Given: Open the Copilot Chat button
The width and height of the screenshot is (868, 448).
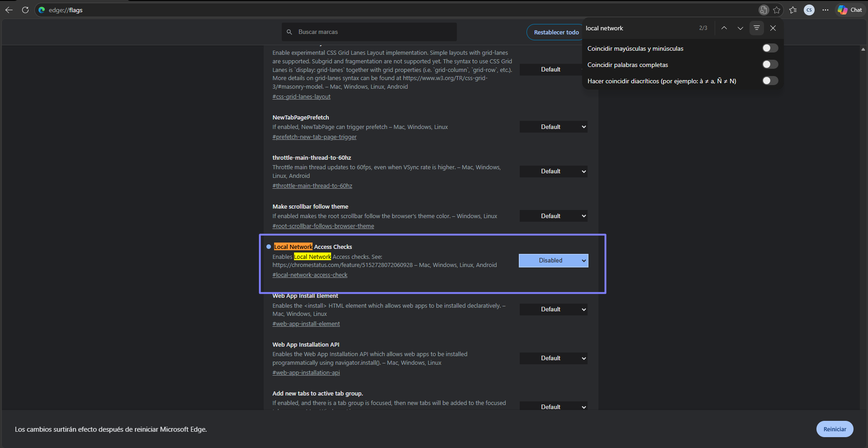Looking at the screenshot, I should tap(850, 10).
